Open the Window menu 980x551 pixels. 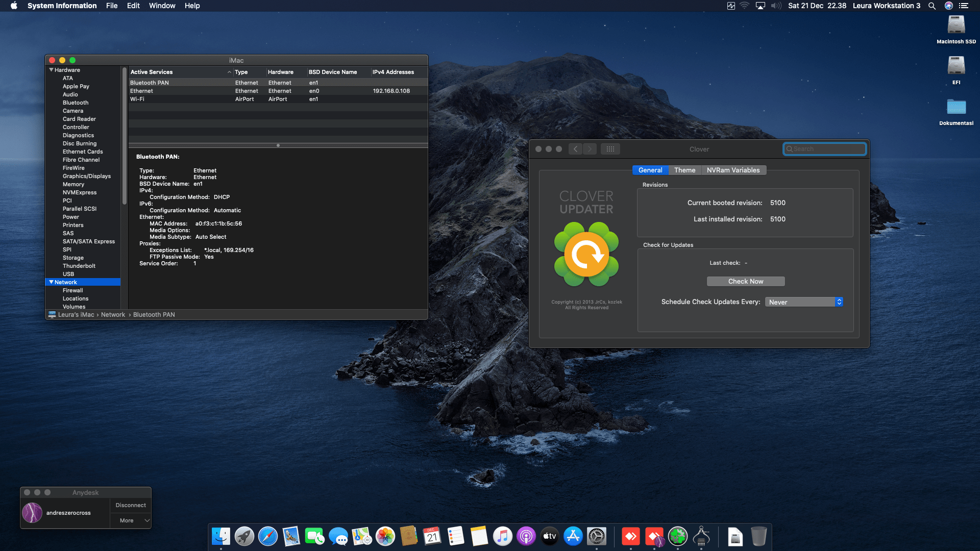162,6
